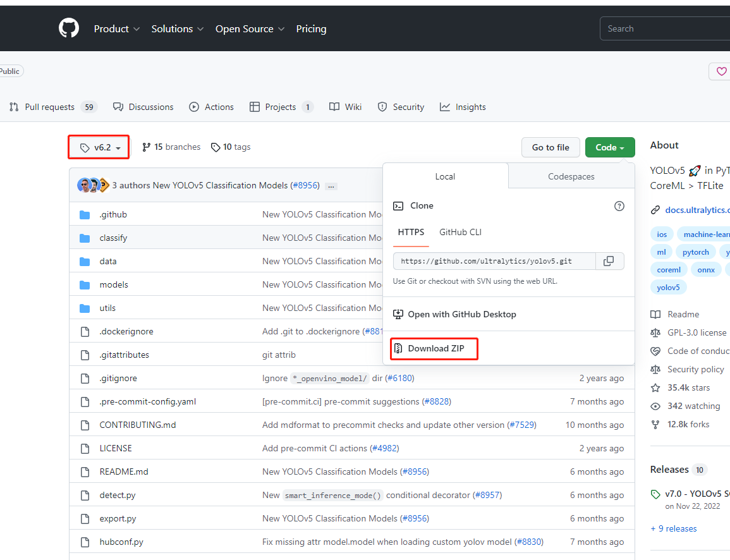Screen dimensions: 730x560
Task: Click the Code of conduct heart icon
Action: [x=655, y=351]
